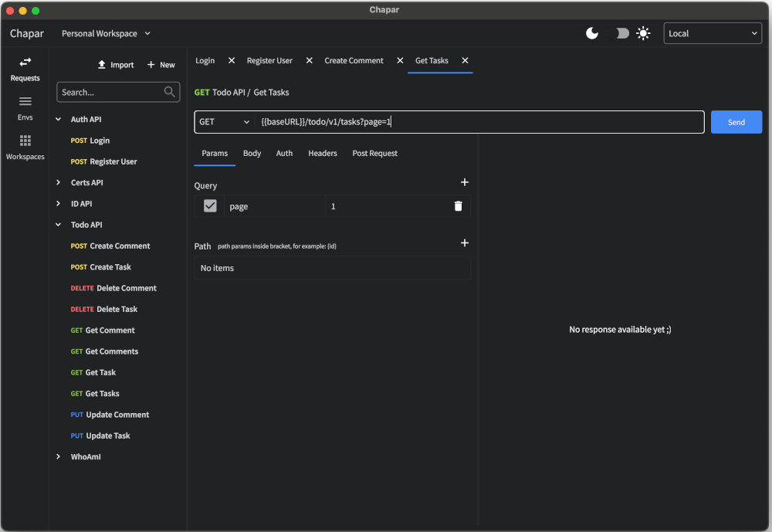Open the POST Register User request

pyautogui.click(x=104, y=161)
